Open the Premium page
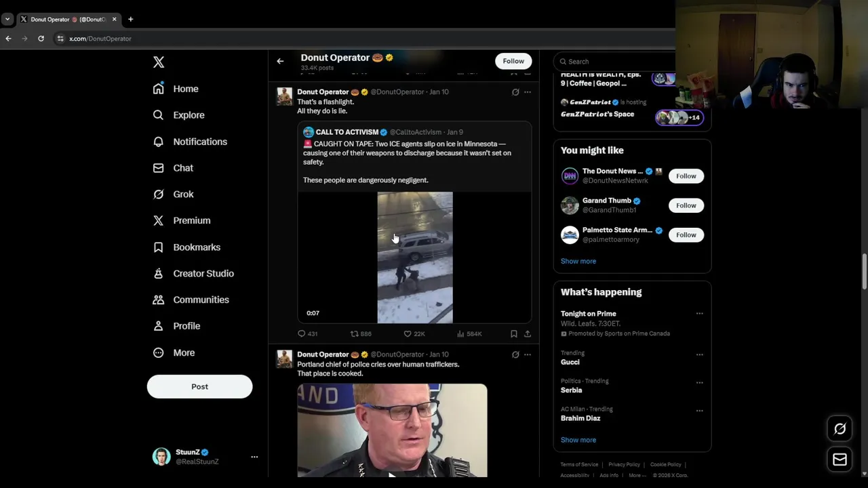This screenshot has width=868, height=488. click(x=182, y=220)
